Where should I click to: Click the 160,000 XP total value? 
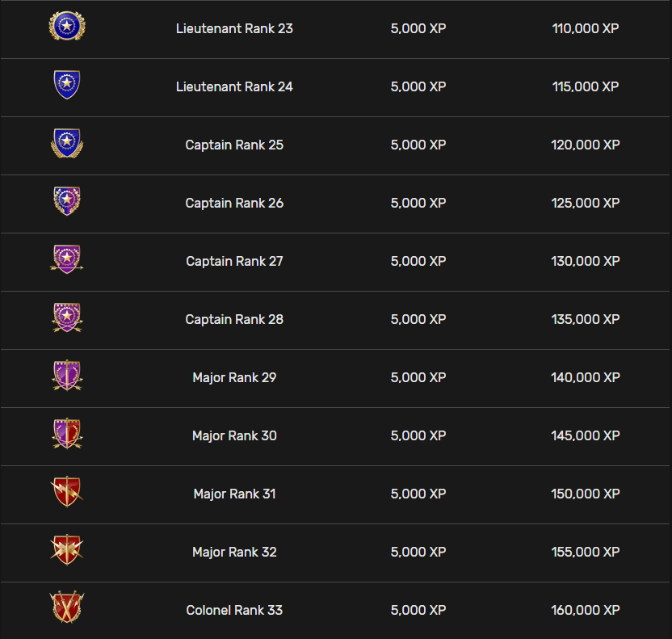586,611
